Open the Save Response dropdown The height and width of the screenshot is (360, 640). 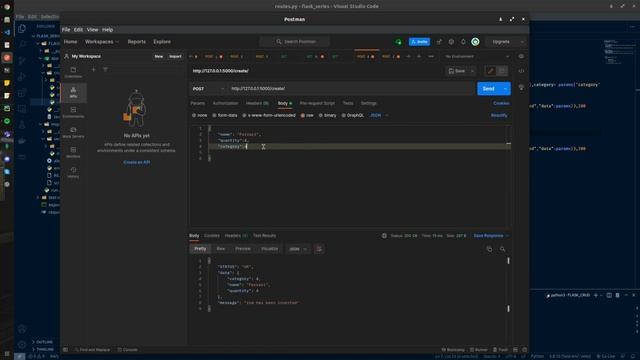click(491, 236)
